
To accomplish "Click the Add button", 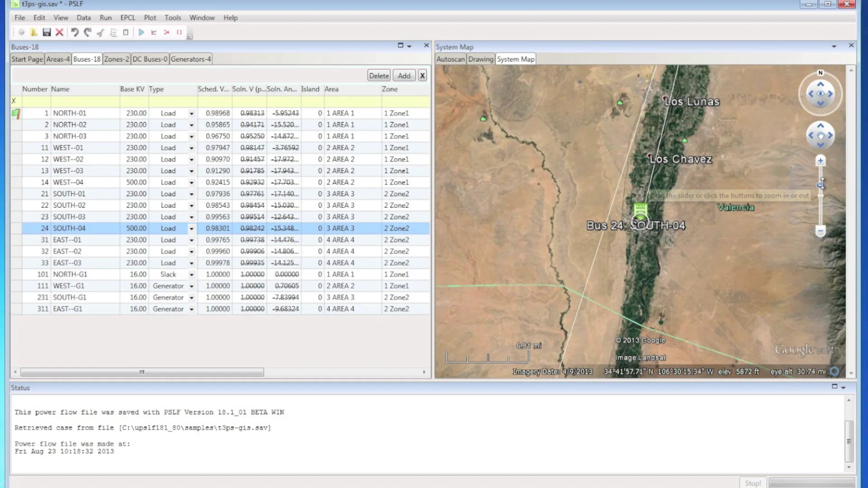I will click(404, 75).
